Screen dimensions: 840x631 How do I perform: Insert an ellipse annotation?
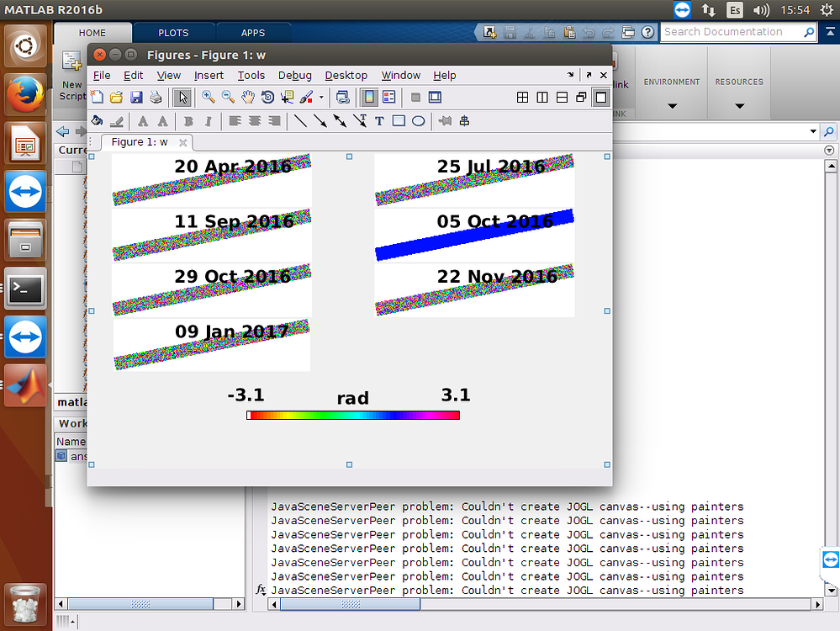pyautogui.click(x=419, y=121)
